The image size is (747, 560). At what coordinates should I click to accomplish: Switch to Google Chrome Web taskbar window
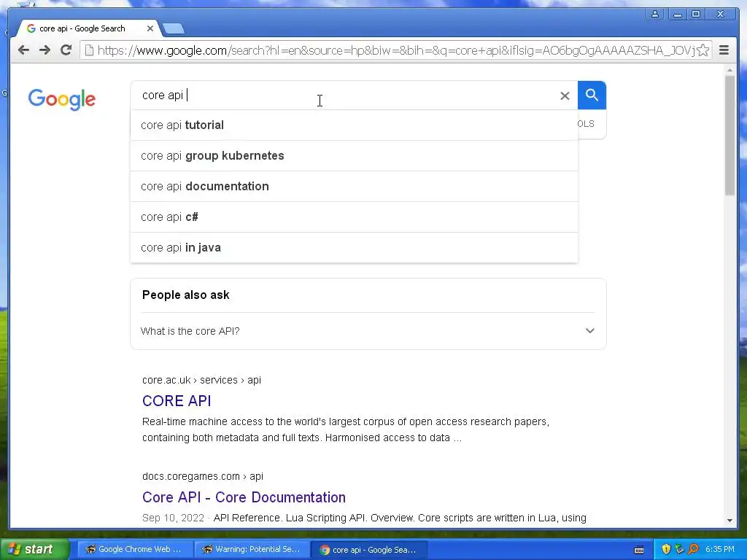[135, 550]
